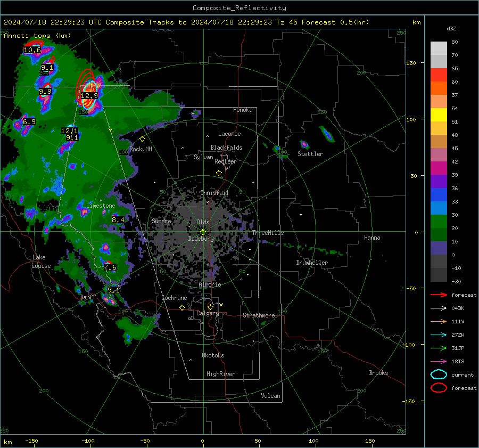Viewport: 479px width, 448px height.
Task: Click the RockyMH label
Action: pos(141,149)
